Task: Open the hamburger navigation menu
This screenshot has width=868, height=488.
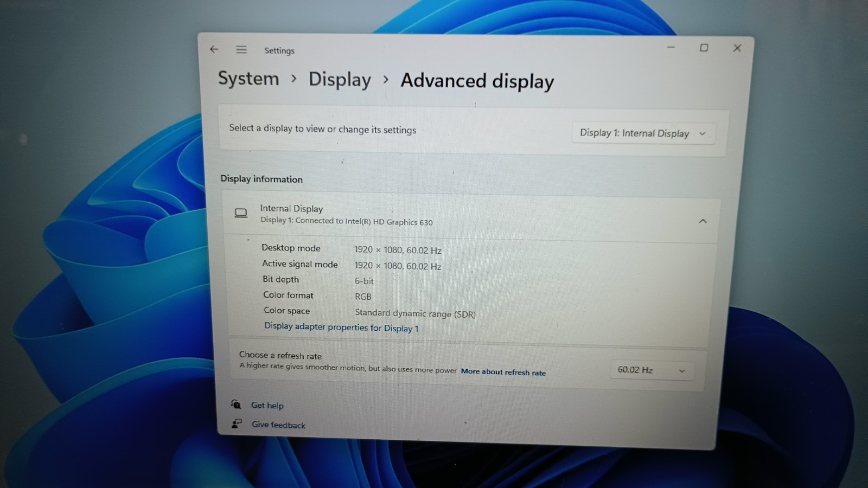Action: tap(241, 50)
